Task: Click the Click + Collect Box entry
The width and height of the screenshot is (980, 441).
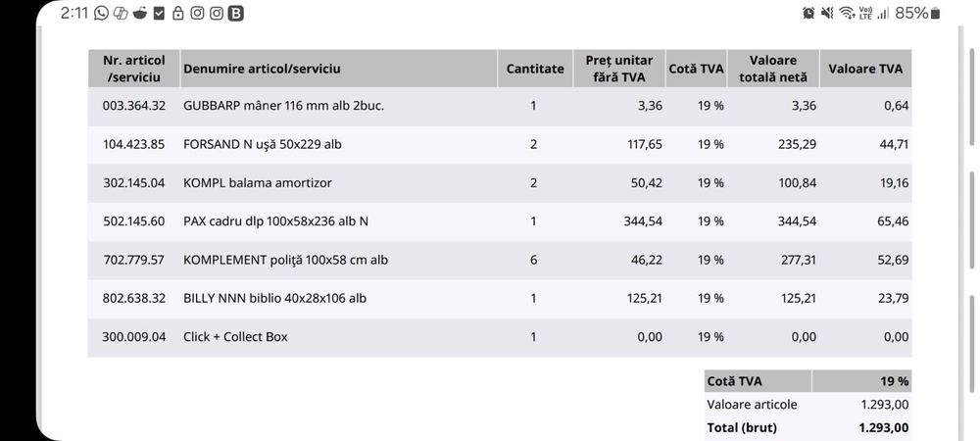Action: point(235,336)
